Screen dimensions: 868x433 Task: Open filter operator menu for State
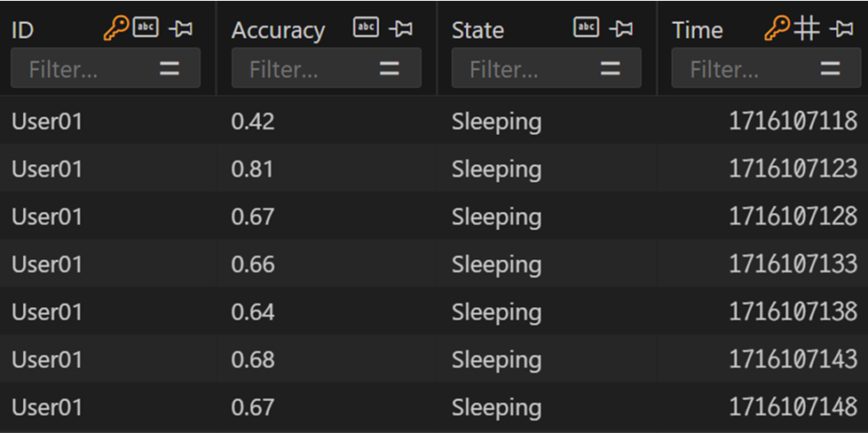point(610,68)
